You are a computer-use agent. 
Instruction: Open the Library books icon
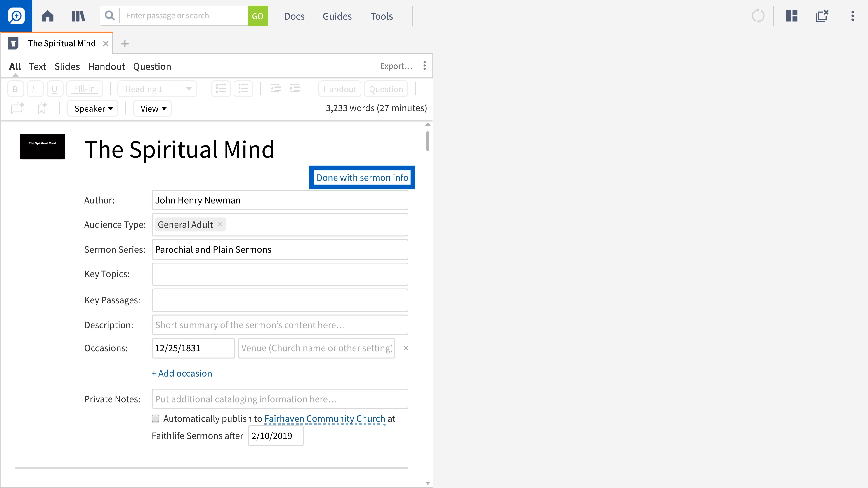point(78,16)
